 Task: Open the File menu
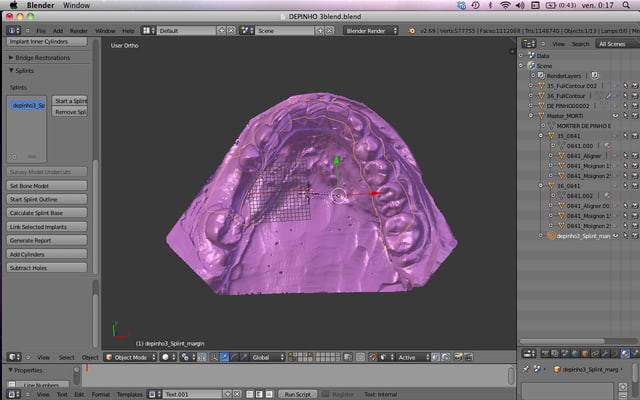pyautogui.click(x=41, y=31)
